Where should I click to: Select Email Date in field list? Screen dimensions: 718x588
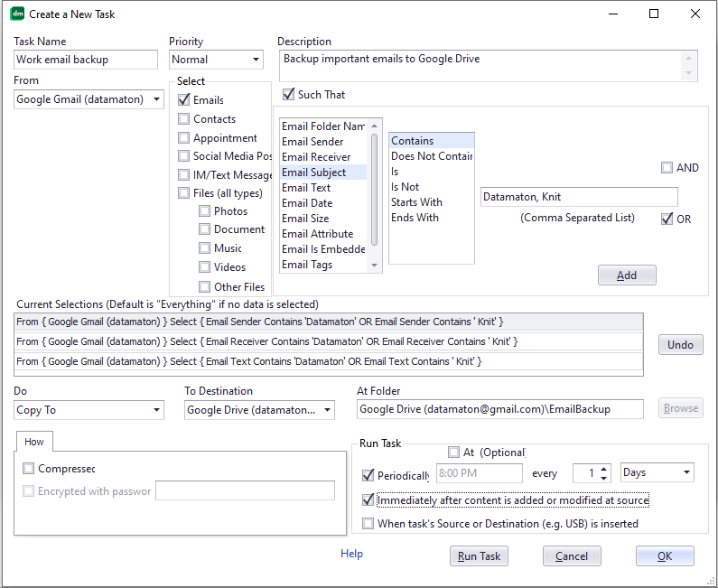[323, 203]
